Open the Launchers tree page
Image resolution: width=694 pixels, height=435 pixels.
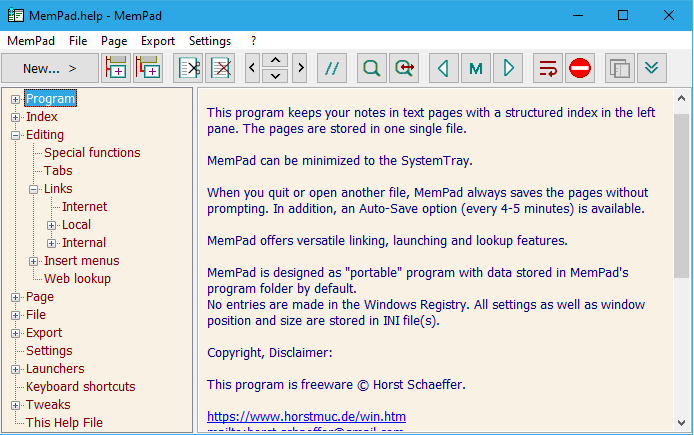[55, 369]
